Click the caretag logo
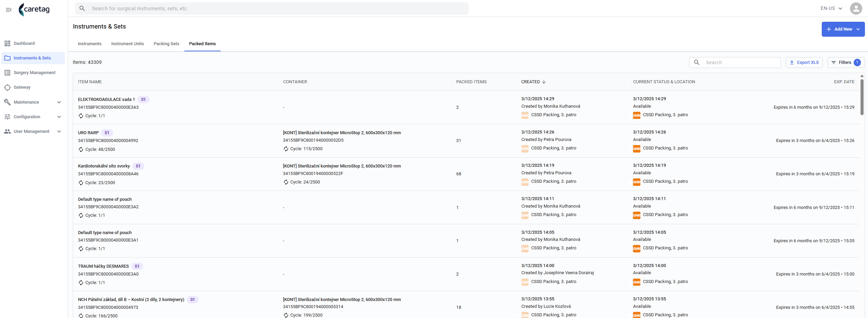Viewport: 868px width, 318px height. pyautogui.click(x=34, y=9)
